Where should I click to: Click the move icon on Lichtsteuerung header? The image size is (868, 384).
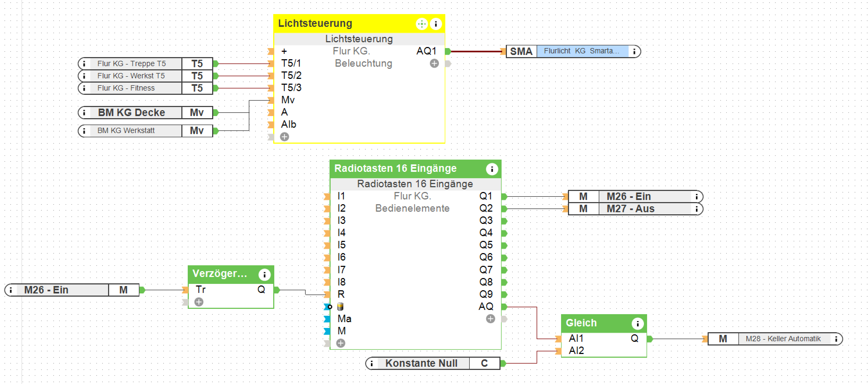pos(422,24)
